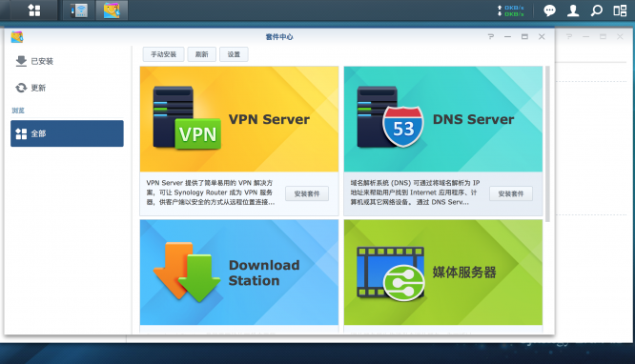Open the DNS Server banner
This screenshot has width=635, height=364.
[x=443, y=119]
